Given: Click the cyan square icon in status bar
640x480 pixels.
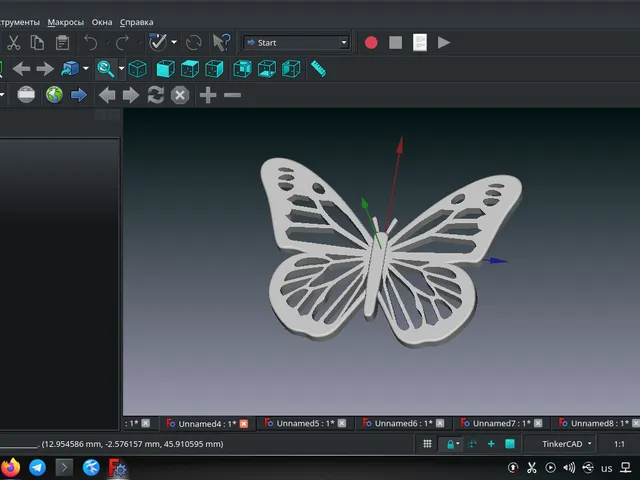Looking at the screenshot, I should click(510, 444).
